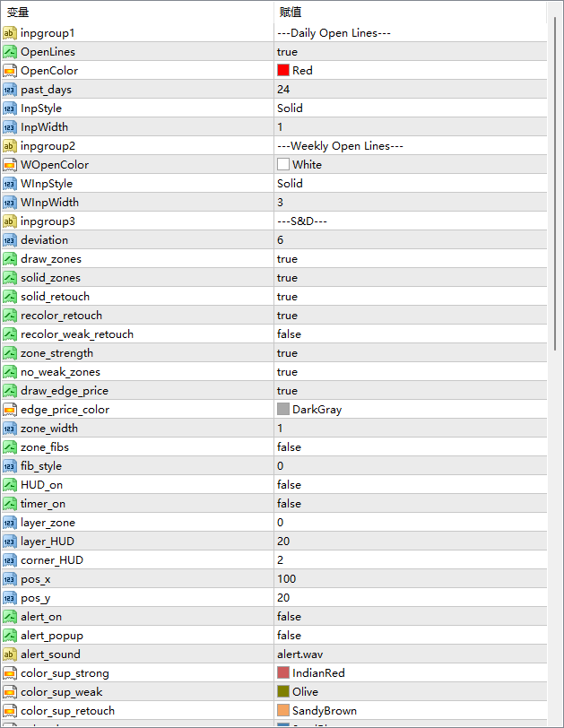This screenshot has height=728, width=564.
Task: Open the edge_price_color DarkGray dropdown
Action: [411, 410]
